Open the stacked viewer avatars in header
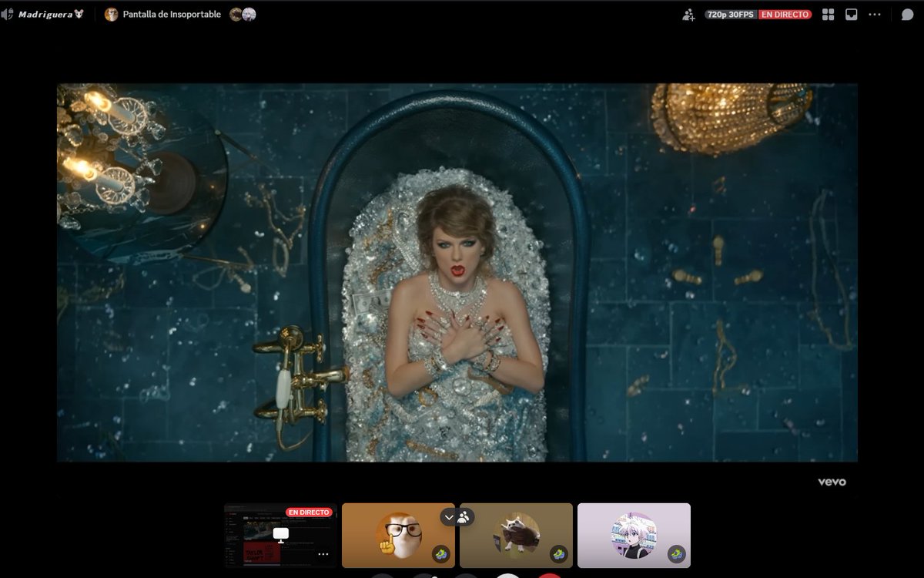 tap(243, 14)
